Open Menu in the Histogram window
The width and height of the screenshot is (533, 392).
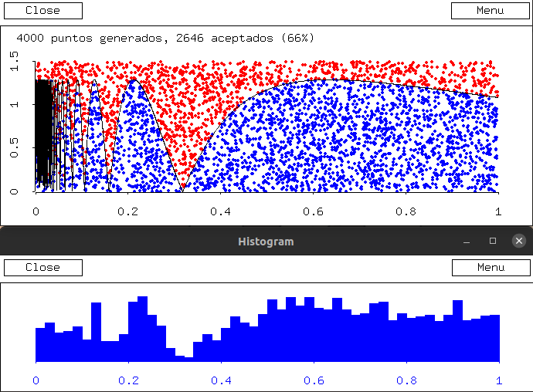[491, 268]
